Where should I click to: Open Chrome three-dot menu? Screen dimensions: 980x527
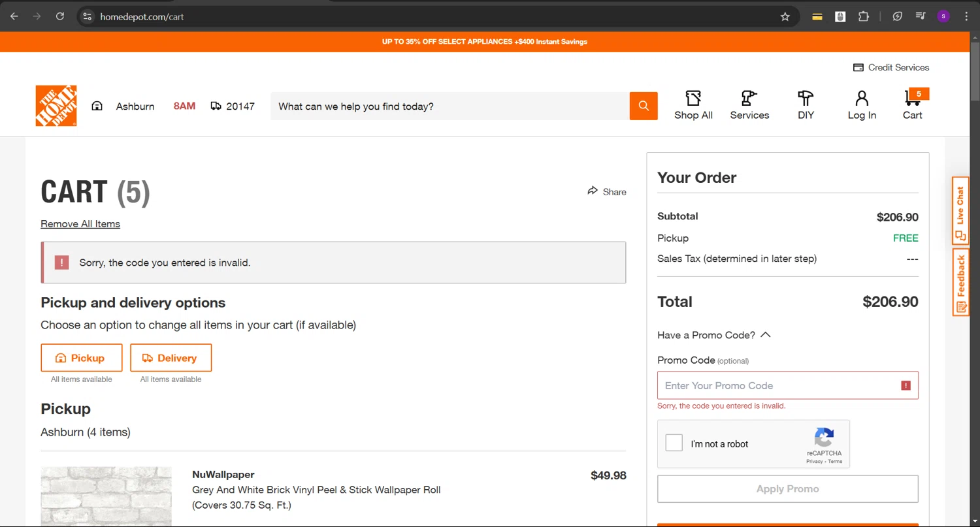click(966, 16)
